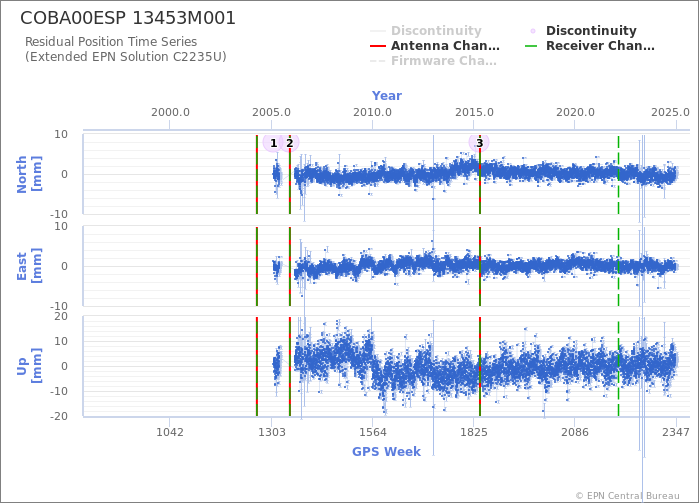This screenshot has height=504, width=700.
Task: Click the chart title COBA00ESP 13453M001
Action: pyautogui.click(x=128, y=18)
